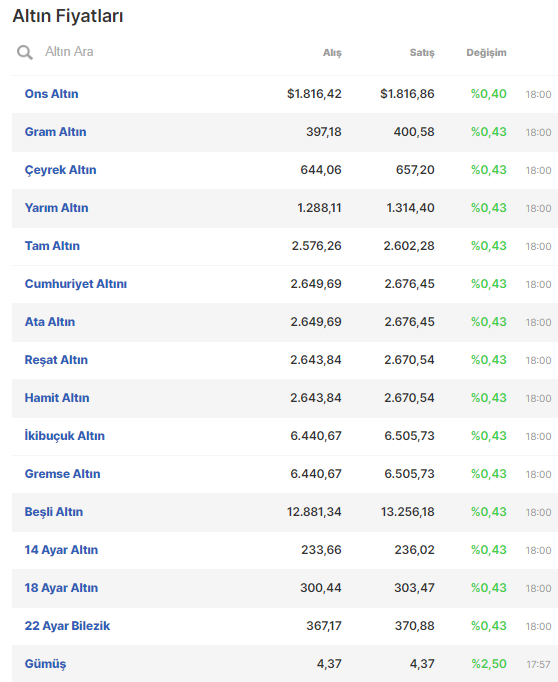The width and height of the screenshot is (558, 682).
Task: Select the Gümüş silver link
Action: pyautogui.click(x=45, y=664)
